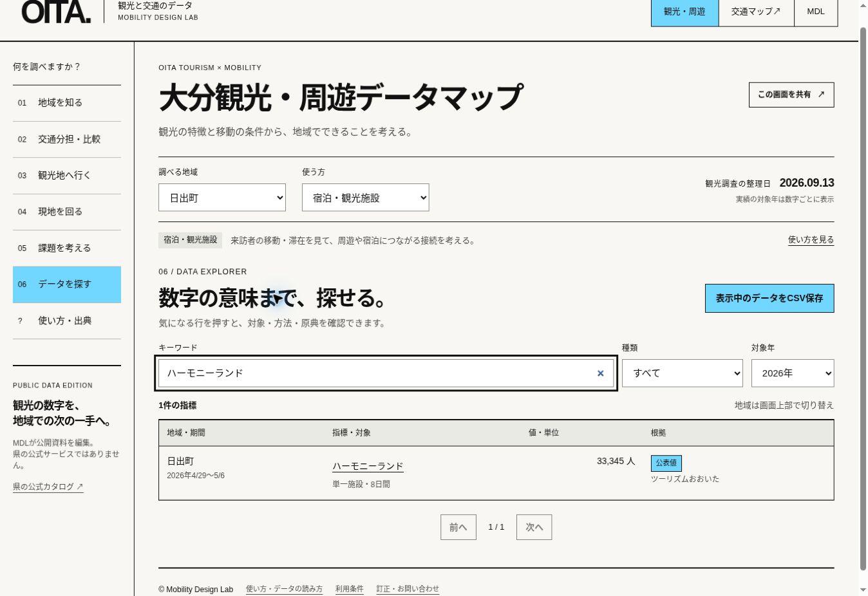Viewport: 868px width, 596px height.
Task: Click the value 33,345 人
Action: click(616, 461)
